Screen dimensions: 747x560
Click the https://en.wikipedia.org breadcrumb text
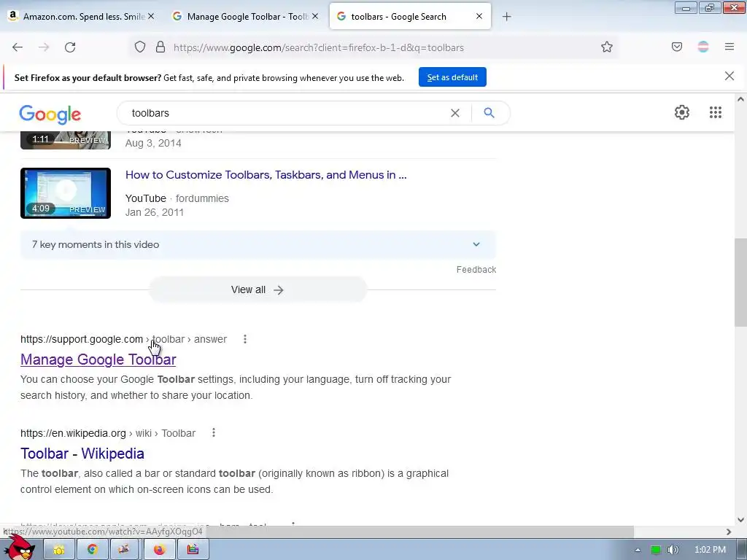73,433
